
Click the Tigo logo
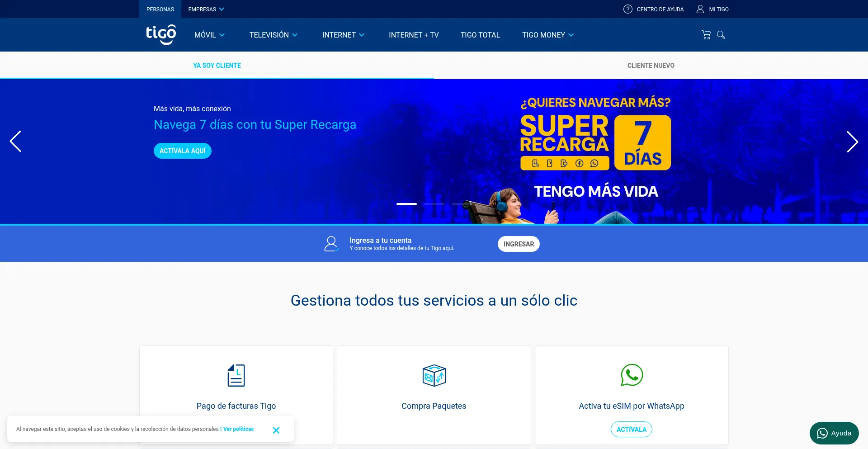(160, 35)
